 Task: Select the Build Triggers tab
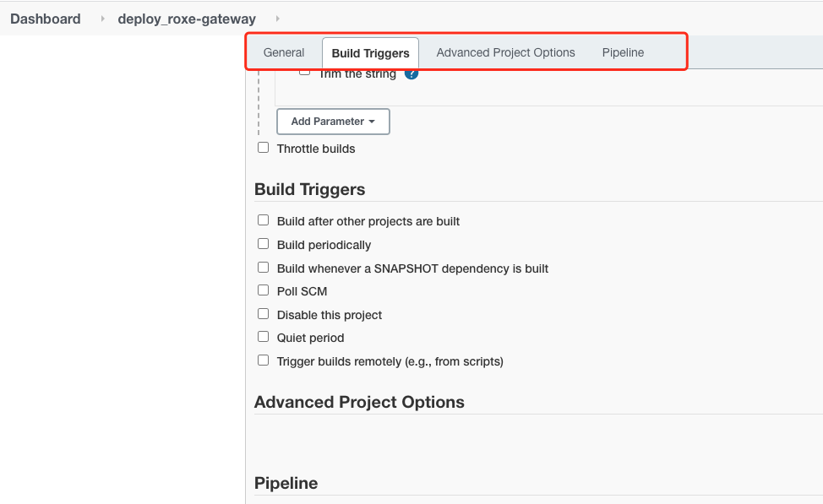click(371, 53)
